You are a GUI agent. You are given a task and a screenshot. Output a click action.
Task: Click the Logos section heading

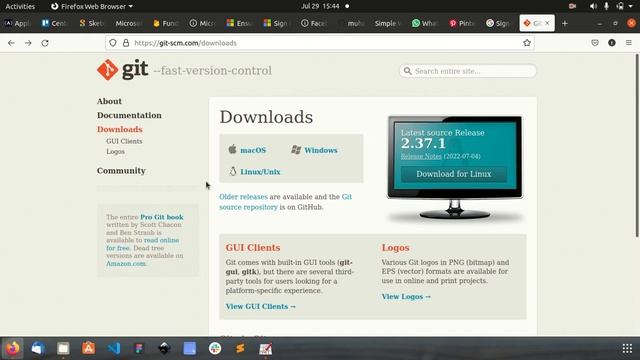(x=395, y=248)
